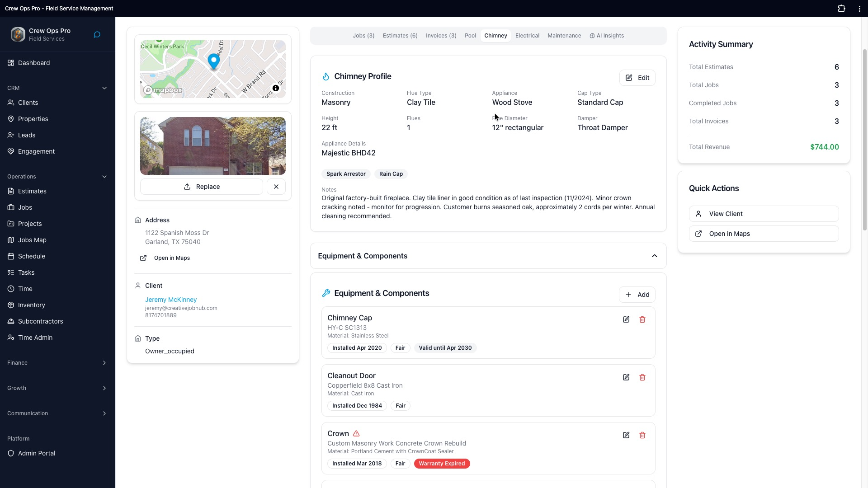Click the $744.00 total revenue value
This screenshot has height=488, width=868.
(824, 147)
